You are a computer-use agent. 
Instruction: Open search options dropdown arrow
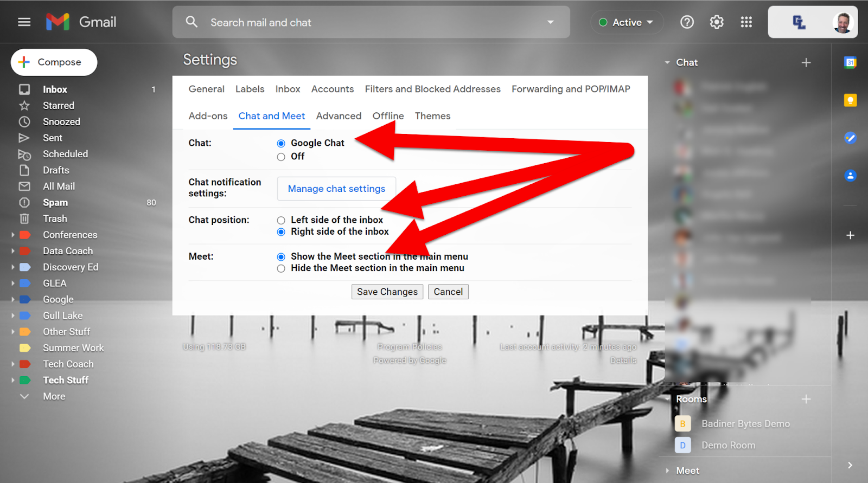[551, 22]
